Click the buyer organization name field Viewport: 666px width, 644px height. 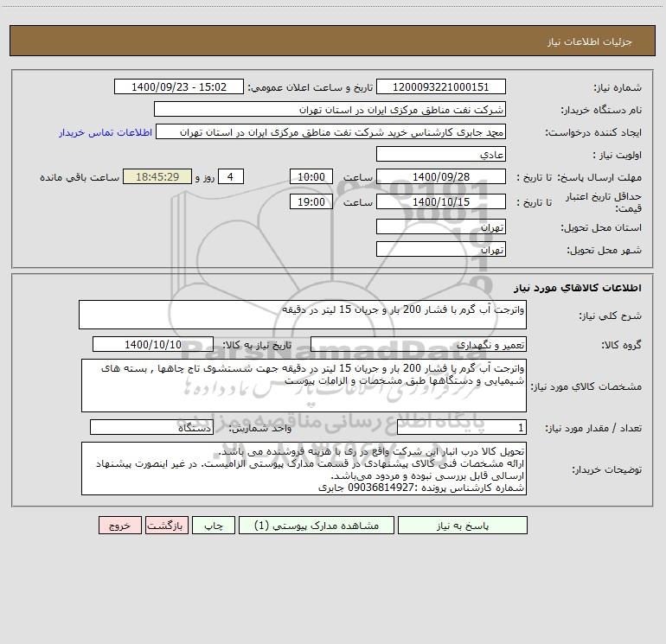[330, 110]
